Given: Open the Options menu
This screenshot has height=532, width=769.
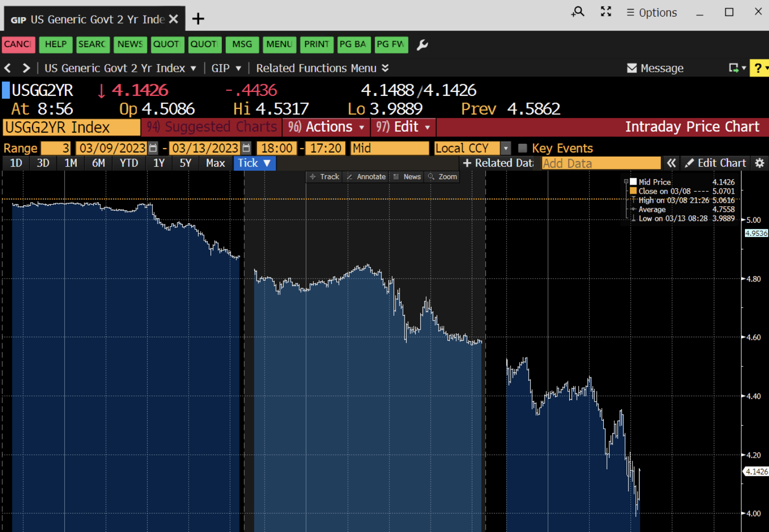Looking at the screenshot, I should click(x=652, y=13).
